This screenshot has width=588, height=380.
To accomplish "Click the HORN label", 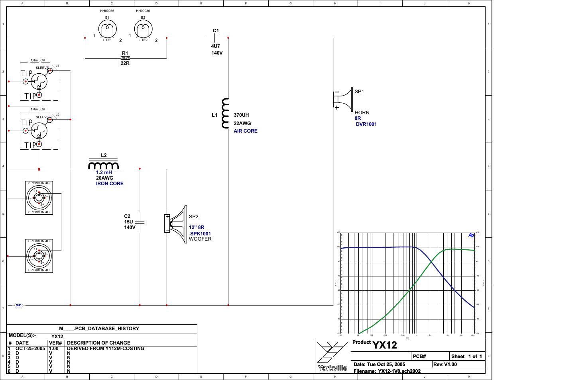I will pos(362,113).
